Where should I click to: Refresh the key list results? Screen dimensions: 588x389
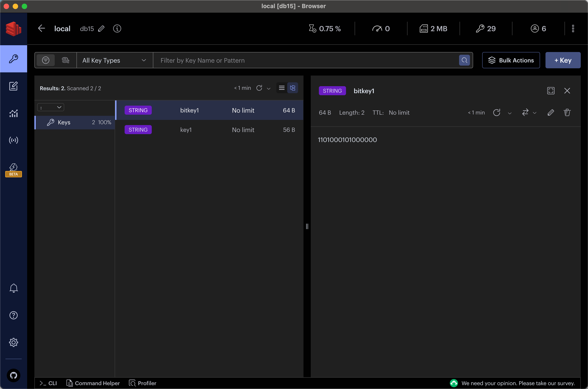coord(259,88)
